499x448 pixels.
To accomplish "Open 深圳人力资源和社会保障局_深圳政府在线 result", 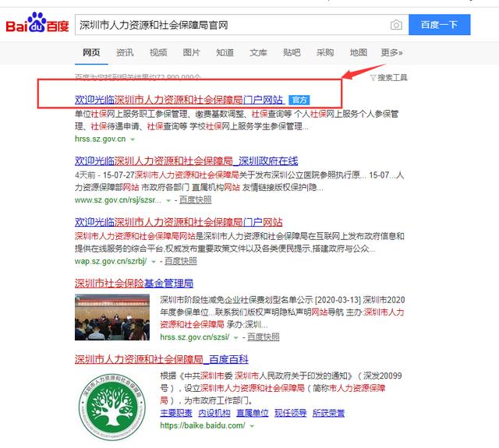I will pos(186,161).
